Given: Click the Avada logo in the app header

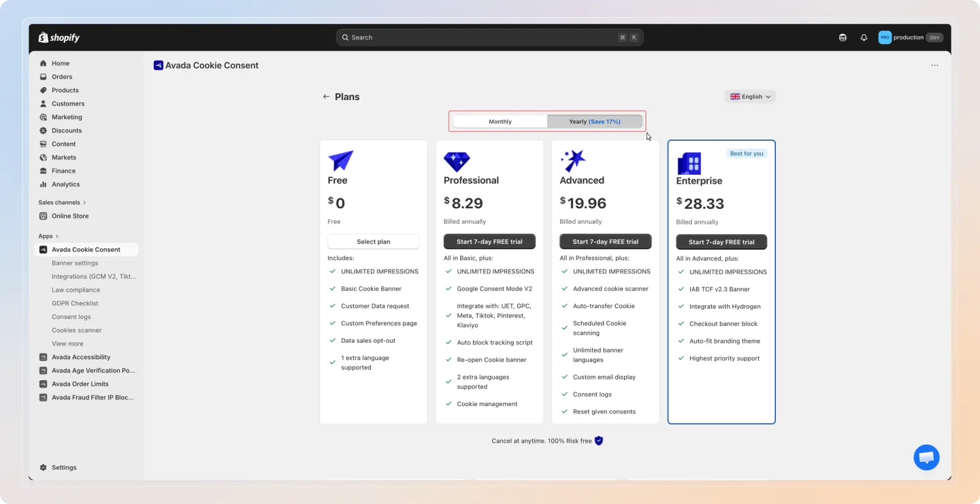Looking at the screenshot, I should (159, 65).
